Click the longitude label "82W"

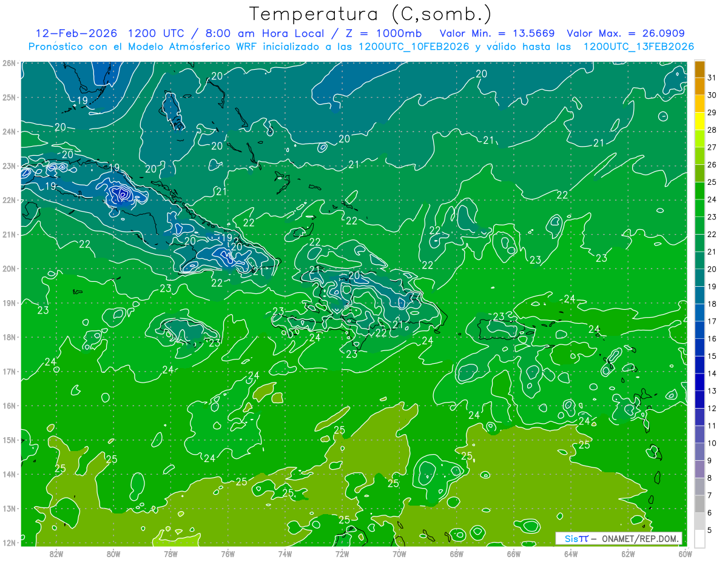(56, 554)
